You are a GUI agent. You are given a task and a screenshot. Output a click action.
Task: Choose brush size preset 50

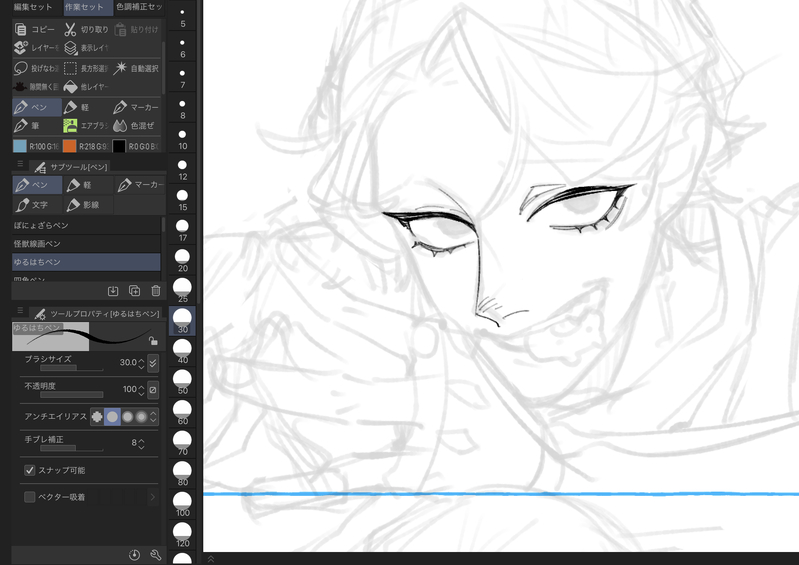(x=182, y=383)
